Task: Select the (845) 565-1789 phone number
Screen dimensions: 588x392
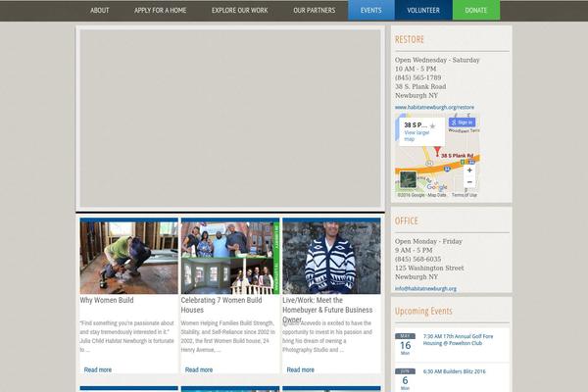Action: point(417,77)
